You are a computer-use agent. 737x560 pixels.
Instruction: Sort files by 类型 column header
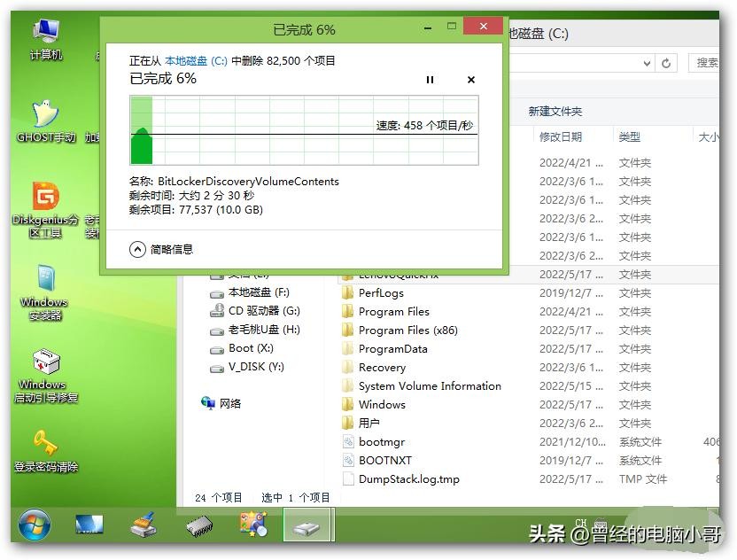[630, 137]
